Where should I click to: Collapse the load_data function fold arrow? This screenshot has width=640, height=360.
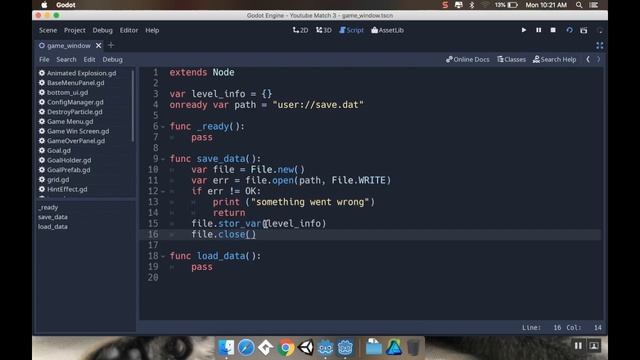(163, 256)
